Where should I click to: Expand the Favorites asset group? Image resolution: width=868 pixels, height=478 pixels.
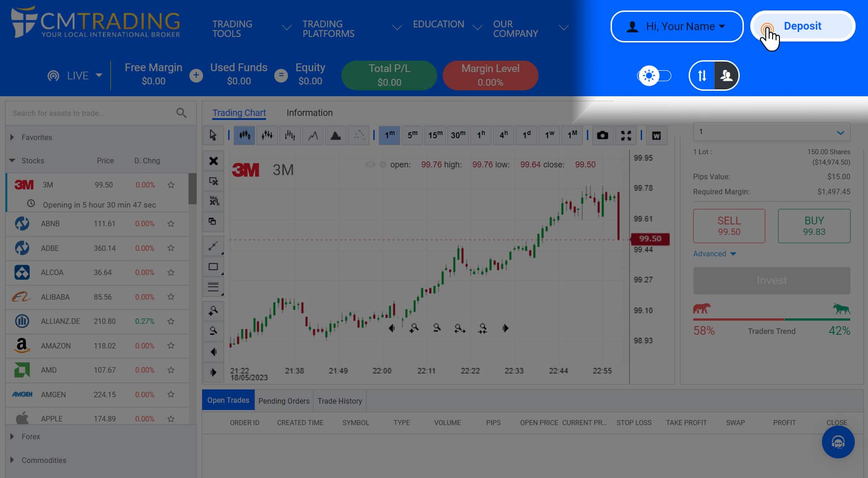click(x=12, y=137)
